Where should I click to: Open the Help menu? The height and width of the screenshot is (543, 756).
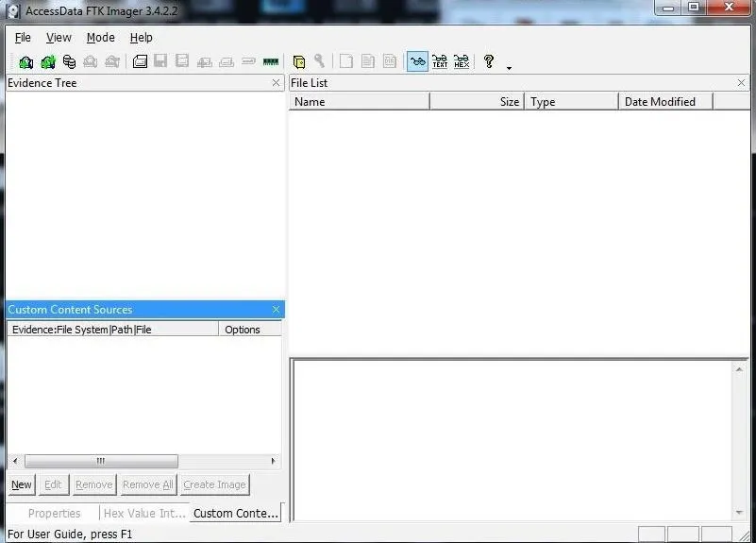tap(142, 38)
